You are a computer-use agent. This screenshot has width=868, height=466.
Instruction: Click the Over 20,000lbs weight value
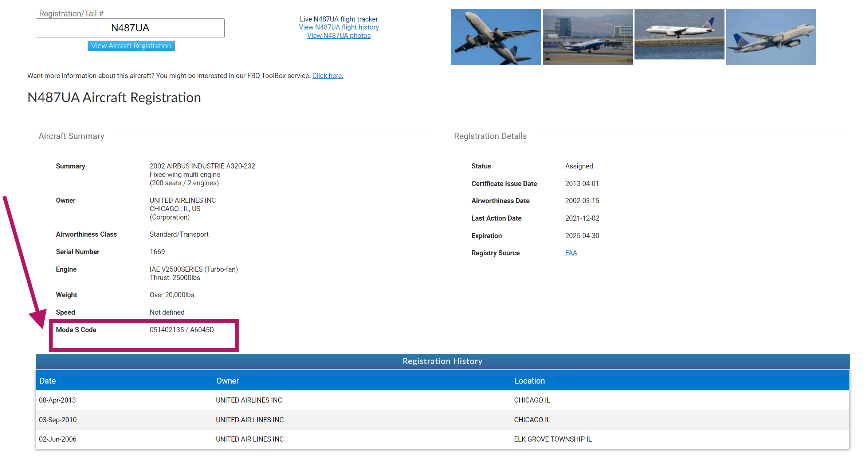[x=172, y=295]
